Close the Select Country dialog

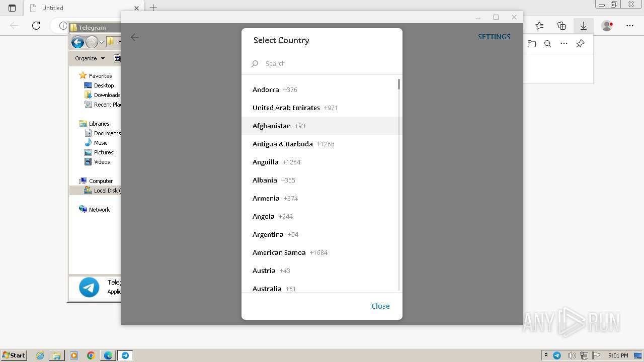pyautogui.click(x=380, y=306)
